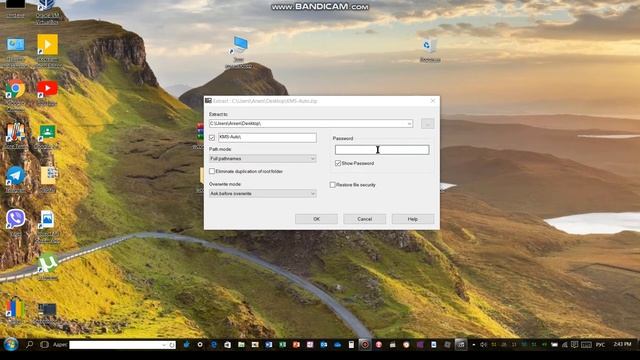Open PowerPoint from the taskbar

(296, 344)
